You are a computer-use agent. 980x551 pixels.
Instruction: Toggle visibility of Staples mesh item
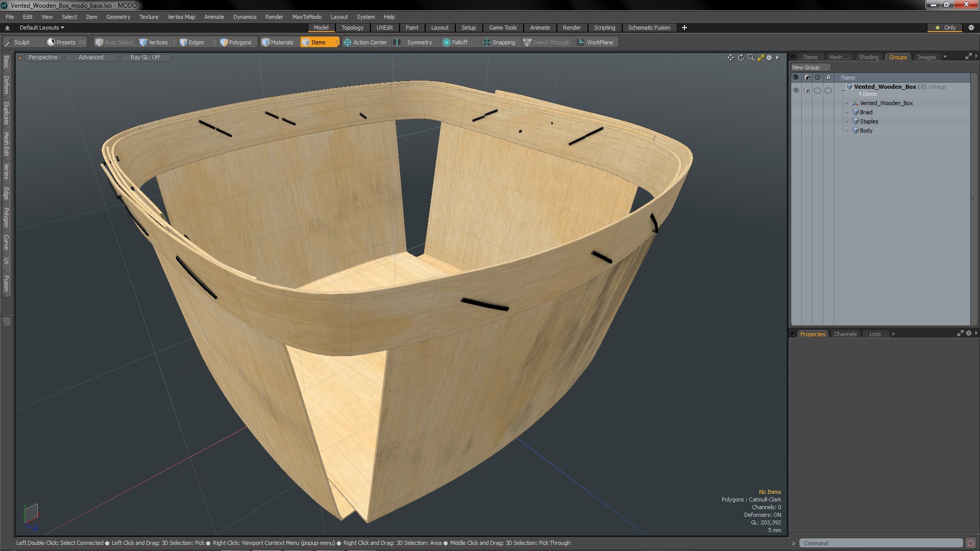click(796, 121)
